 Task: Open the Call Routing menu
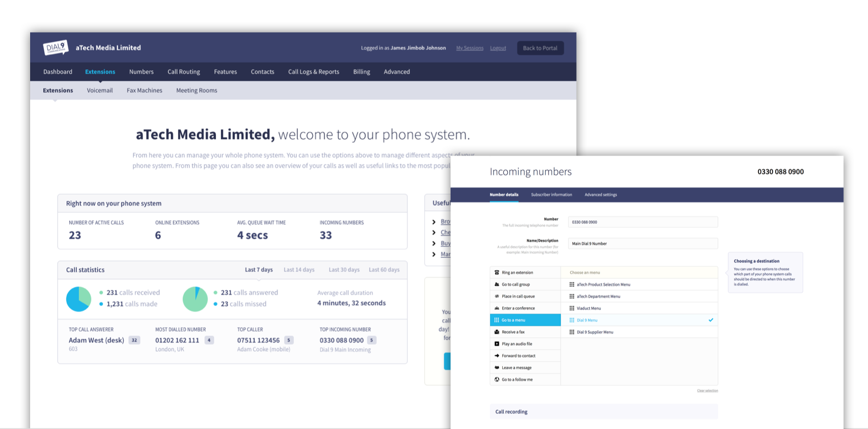pyautogui.click(x=184, y=72)
